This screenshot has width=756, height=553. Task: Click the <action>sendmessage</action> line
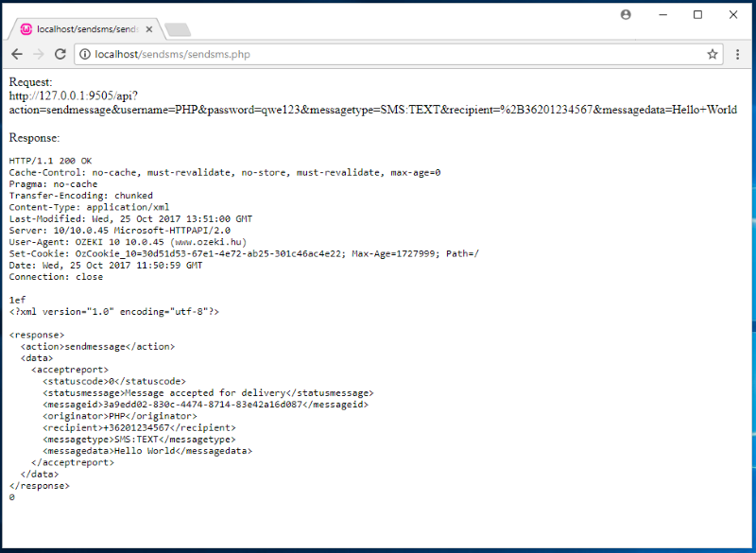97,346
